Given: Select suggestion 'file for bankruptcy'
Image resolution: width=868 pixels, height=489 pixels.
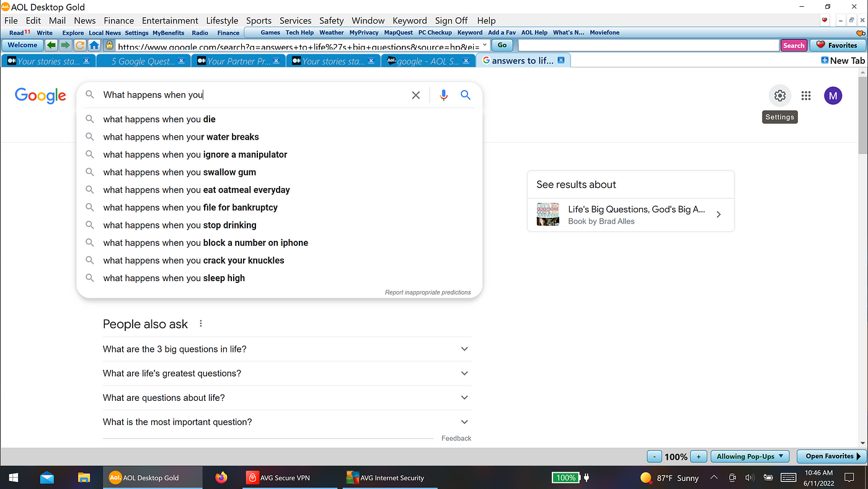Looking at the screenshot, I should point(279,207).
